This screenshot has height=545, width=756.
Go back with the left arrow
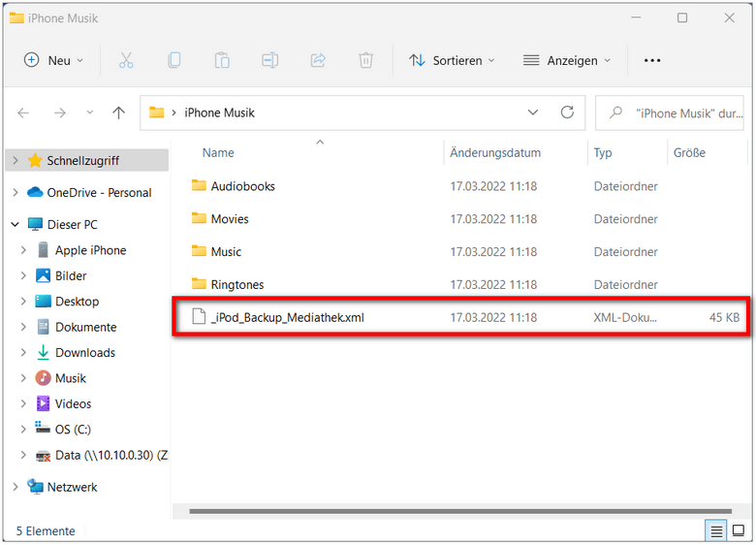[23, 112]
